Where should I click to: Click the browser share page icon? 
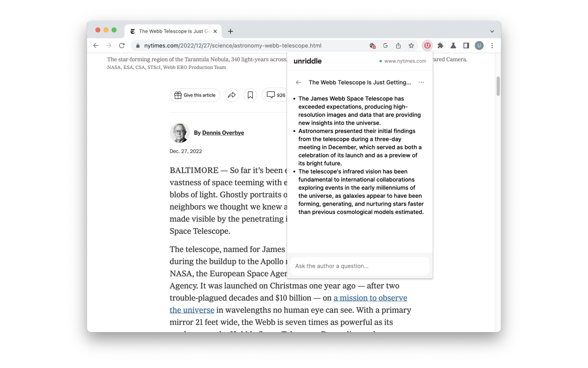(398, 46)
